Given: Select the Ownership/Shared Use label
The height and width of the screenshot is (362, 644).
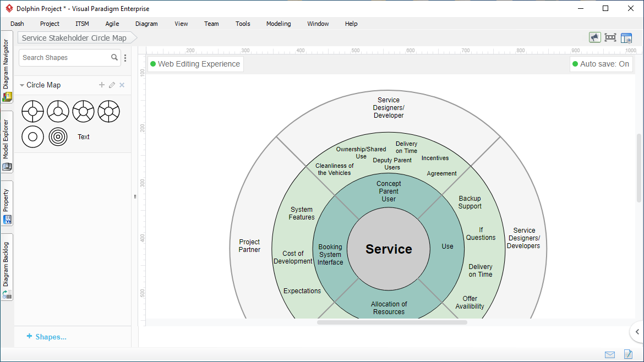Looking at the screenshot, I should pyautogui.click(x=361, y=153).
